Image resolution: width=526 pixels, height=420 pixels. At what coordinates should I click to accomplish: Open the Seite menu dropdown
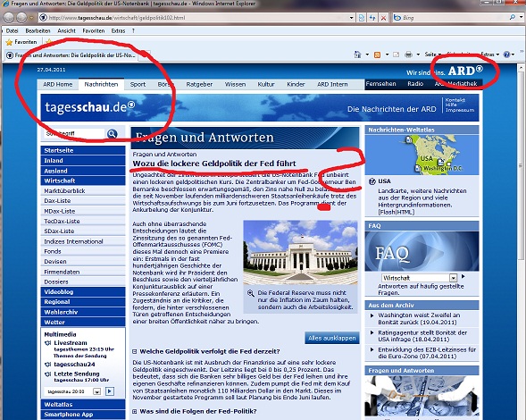pos(432,55)
